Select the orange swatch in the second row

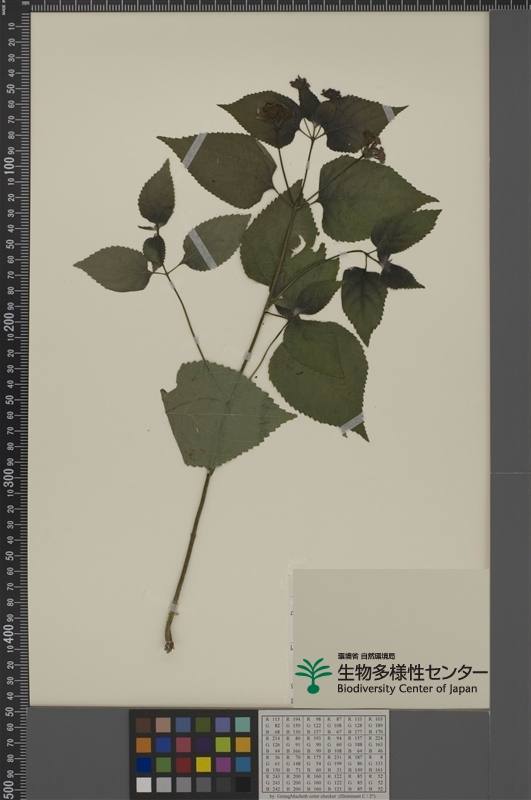[144, 744]
